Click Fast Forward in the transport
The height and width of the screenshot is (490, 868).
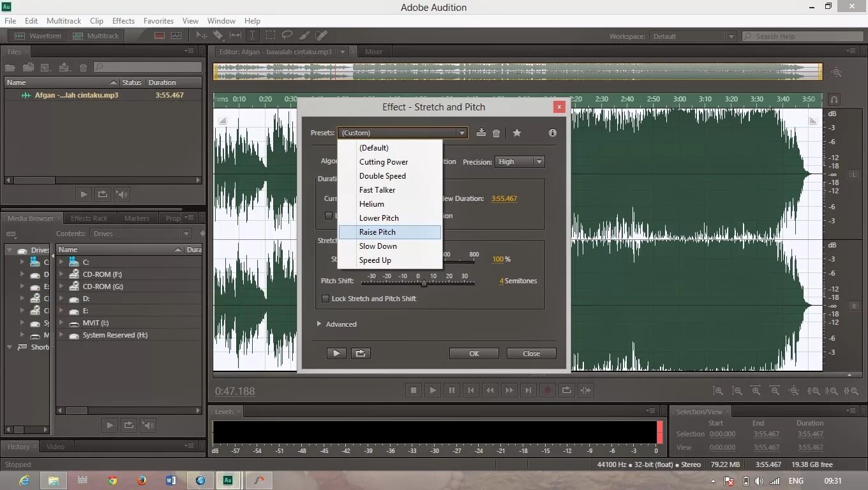(509, 390)
